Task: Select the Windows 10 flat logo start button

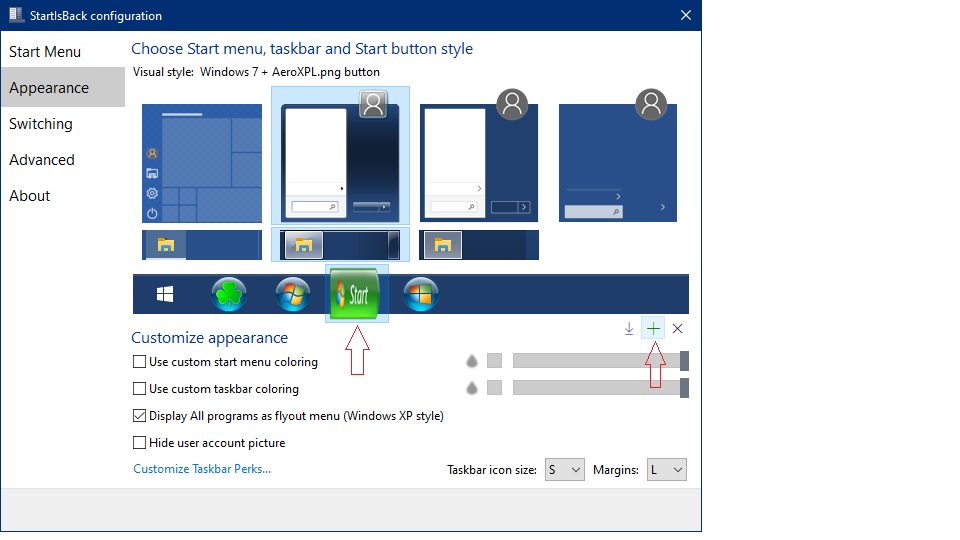Action: (165, 294)
